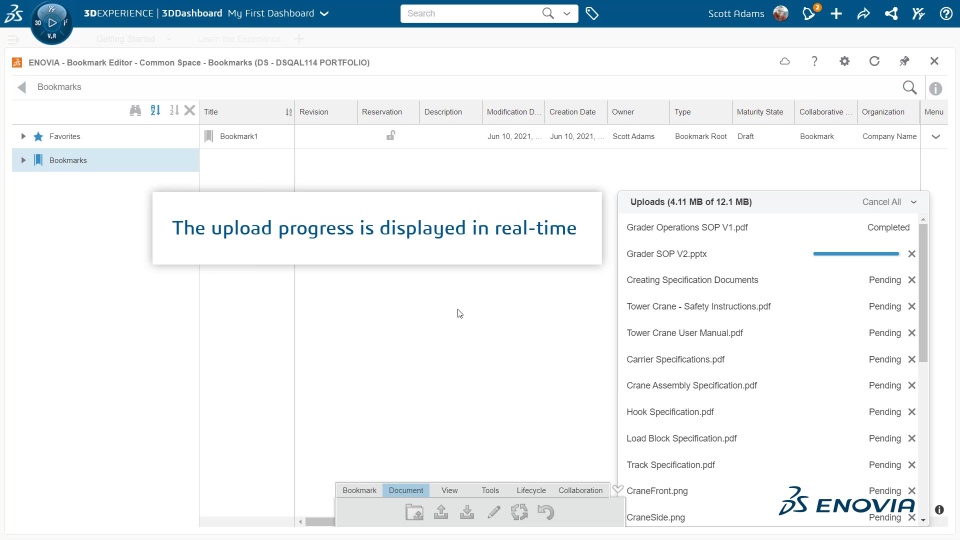This screenshot has height=540, width=960.
Task: Collapse the Uploads panel chevron
Action: 913,202
